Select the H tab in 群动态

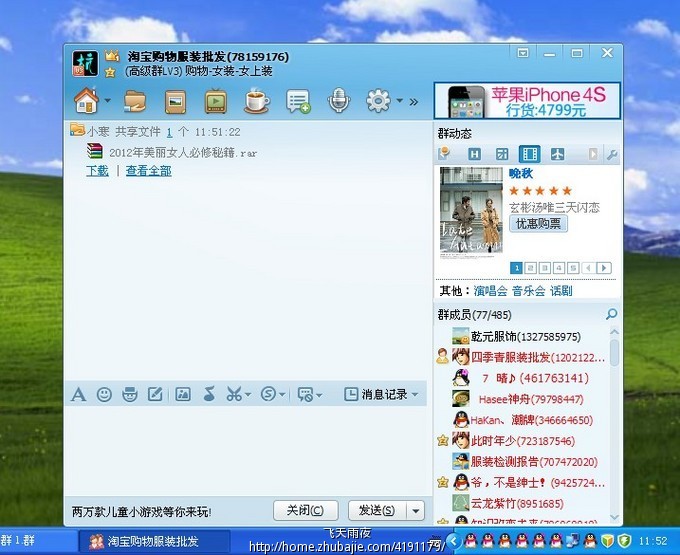pos(474,154)
